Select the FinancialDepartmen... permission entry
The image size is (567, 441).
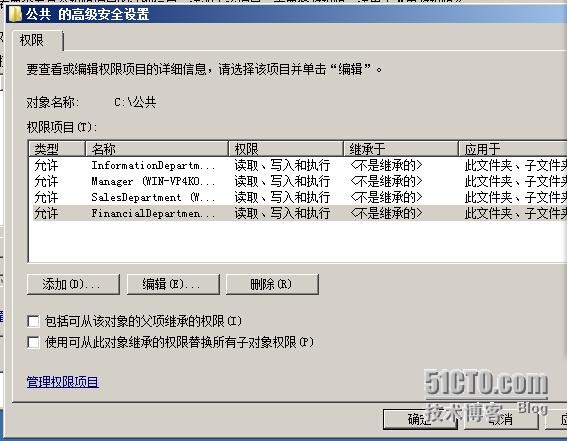(299, 213)
